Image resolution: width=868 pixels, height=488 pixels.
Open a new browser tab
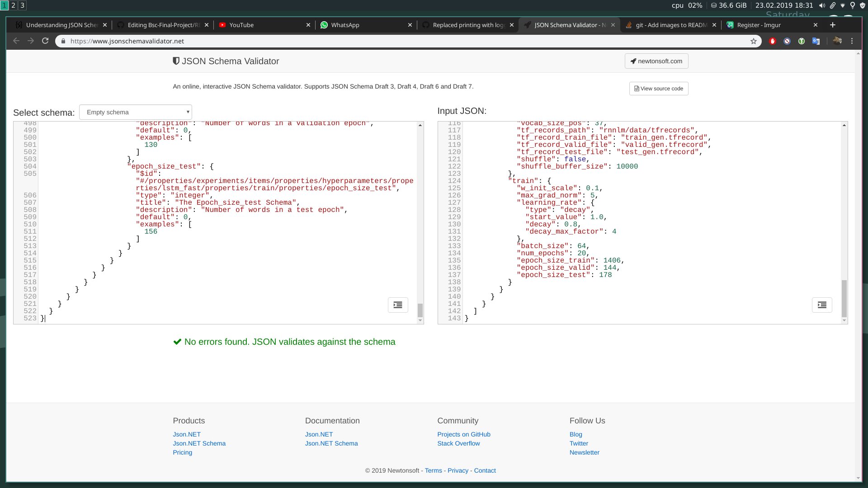(x=833, y=25)
